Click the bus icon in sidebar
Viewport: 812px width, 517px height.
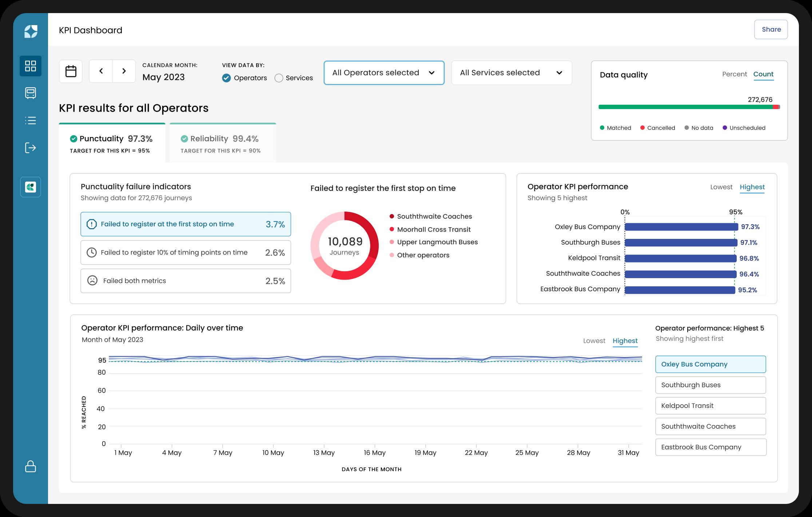pyautogui.click(x=31, y=93)
